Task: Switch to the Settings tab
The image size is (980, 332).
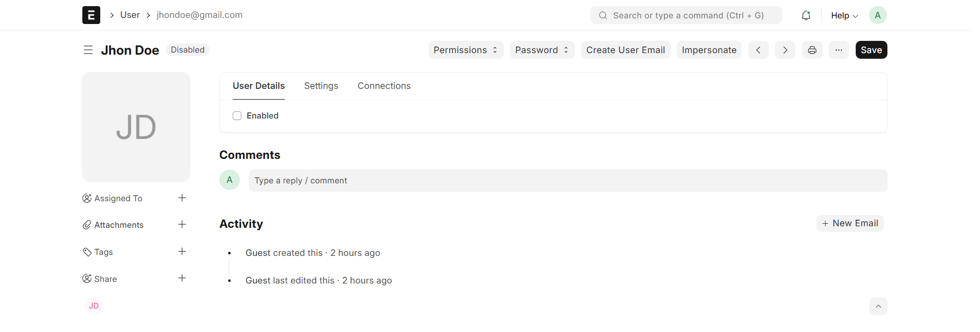Action: tap(321, 86)
